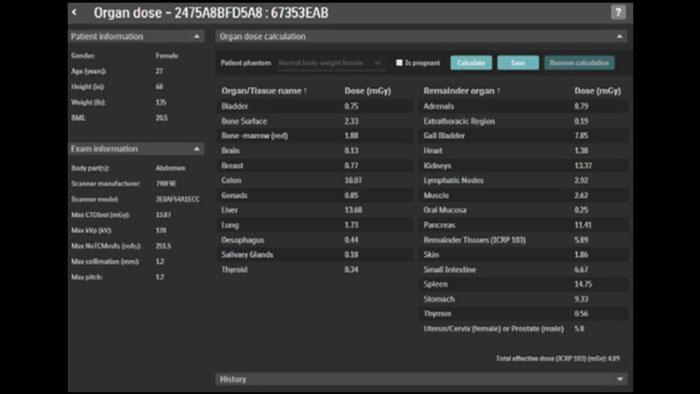
Task: Select the Spleen row
Action: pos(524,284)
